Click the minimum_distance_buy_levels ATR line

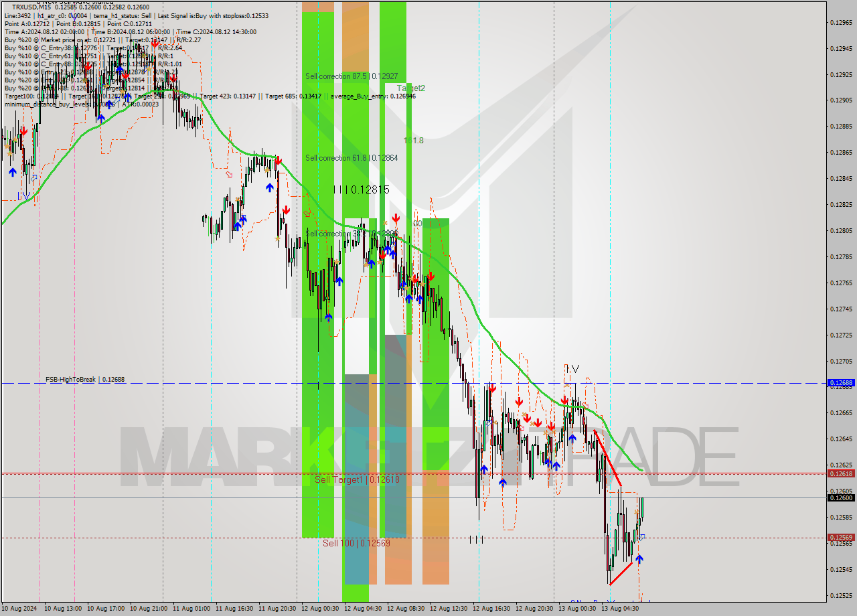click(x=82, y=104)
